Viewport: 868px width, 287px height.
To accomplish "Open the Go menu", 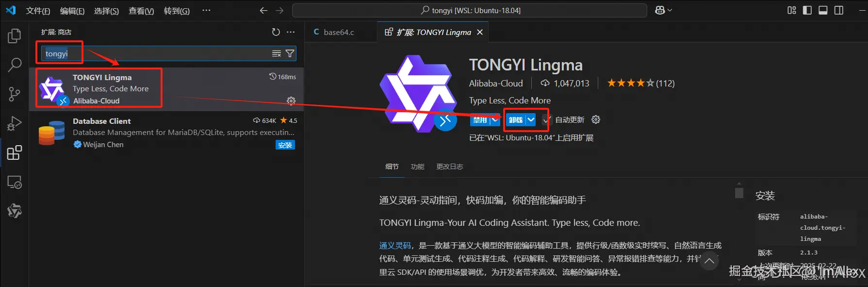I will [177, 11].
